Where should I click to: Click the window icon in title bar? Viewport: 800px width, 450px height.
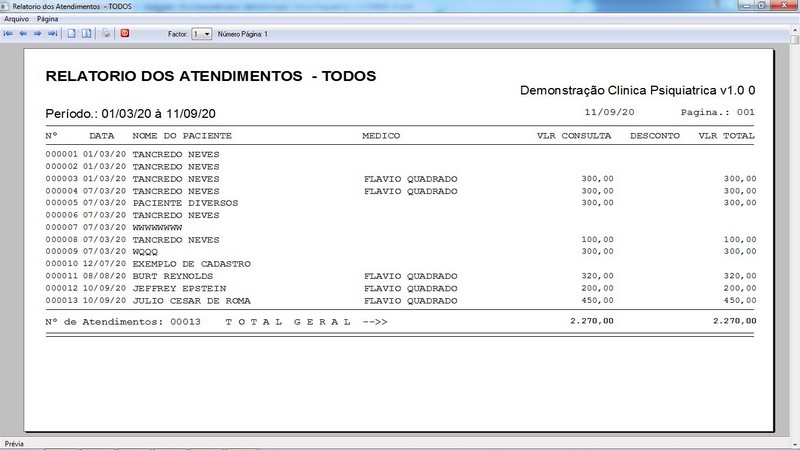pos(5,6)
